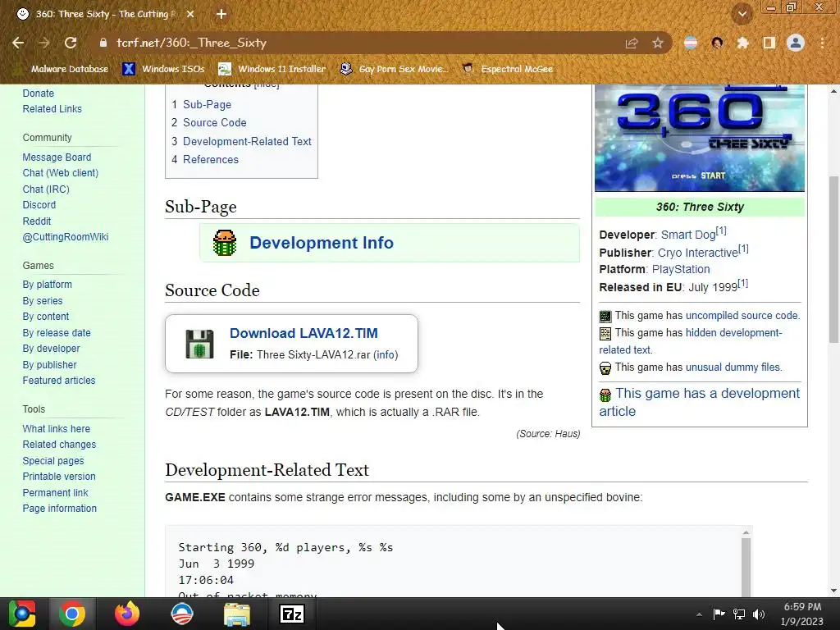The height and width of the screenshot is (630, 840).
Task: Open the Chrome profile avatar
Action: pyautogui.click(x=796, y=43)
